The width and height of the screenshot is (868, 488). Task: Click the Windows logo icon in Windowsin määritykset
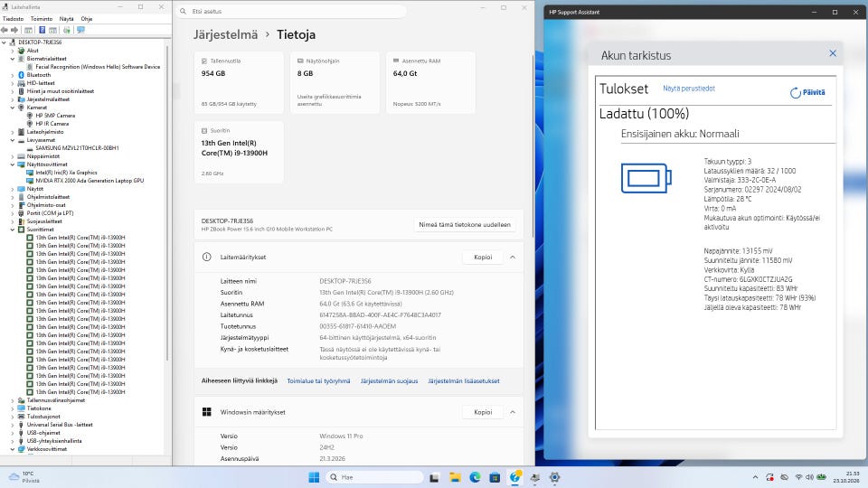pos(206,412)
